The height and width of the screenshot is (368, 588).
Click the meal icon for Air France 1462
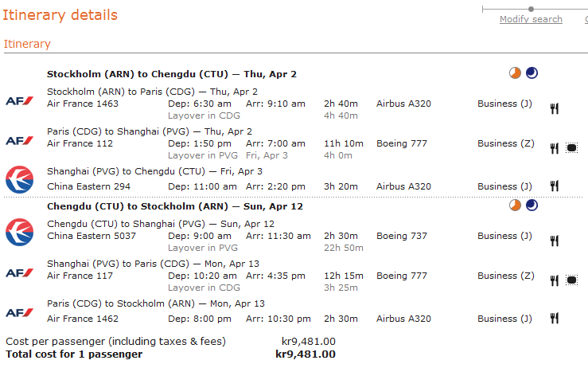(555, 318)
